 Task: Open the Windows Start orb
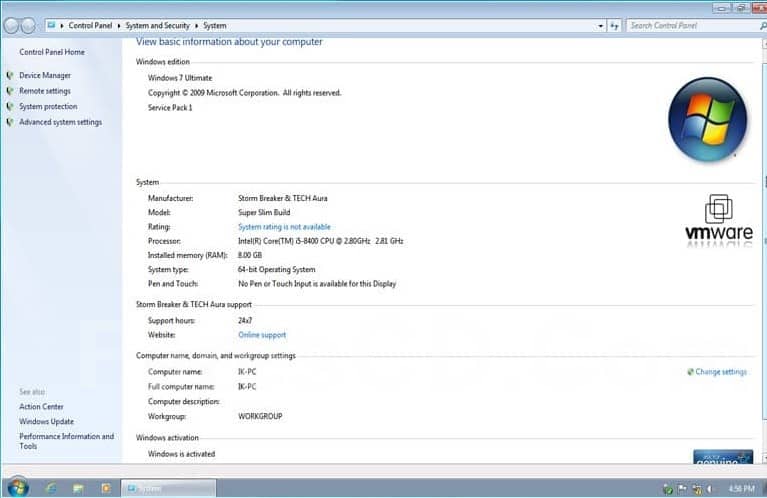pyautogui.click(x=18, y=487)
